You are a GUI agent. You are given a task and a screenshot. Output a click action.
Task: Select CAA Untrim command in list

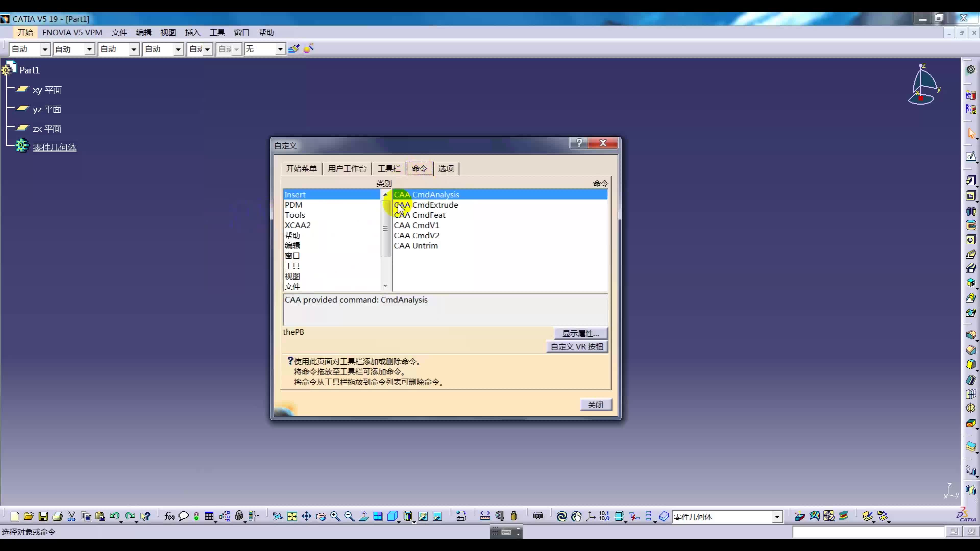coord(415,246)
